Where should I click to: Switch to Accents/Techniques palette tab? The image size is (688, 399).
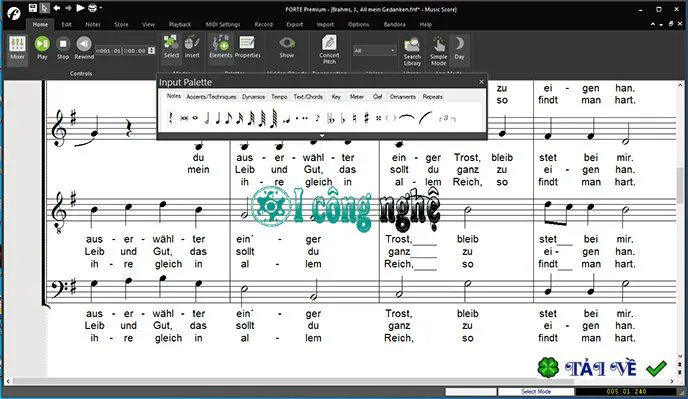click(x=211, y=97)
